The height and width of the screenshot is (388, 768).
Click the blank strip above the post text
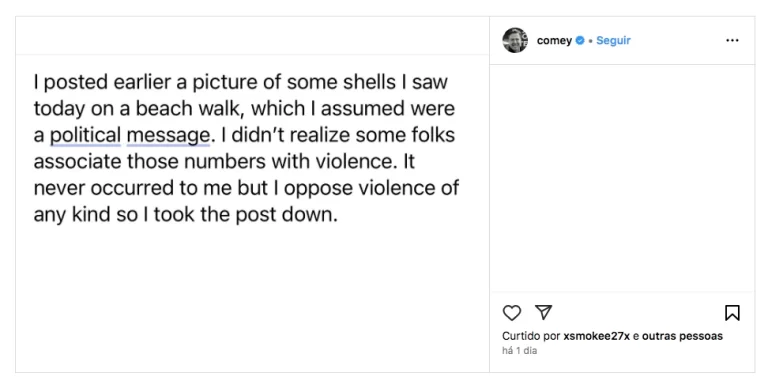(x=252, y=36)
